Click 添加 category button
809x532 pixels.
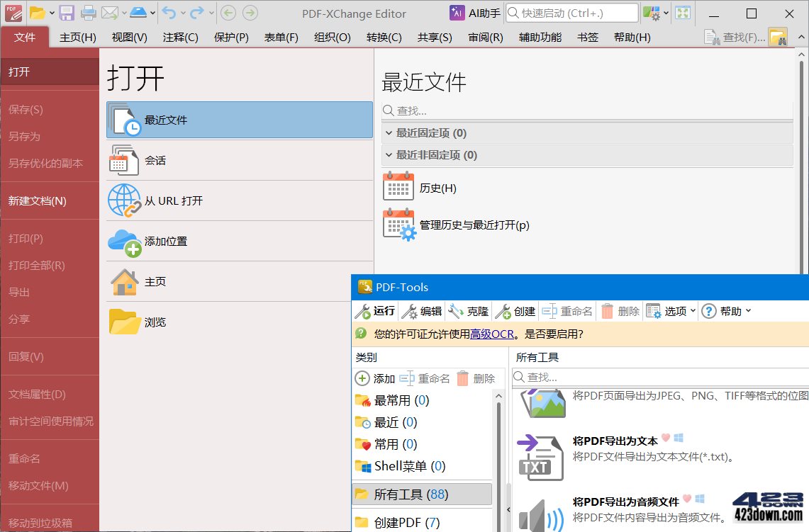click(x=375, y=378)
